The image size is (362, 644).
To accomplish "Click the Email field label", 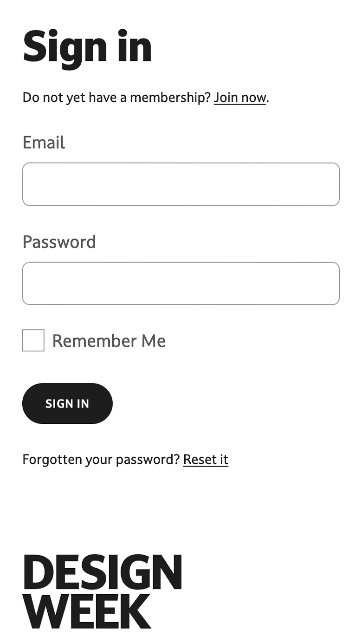I will coord(44,143).
